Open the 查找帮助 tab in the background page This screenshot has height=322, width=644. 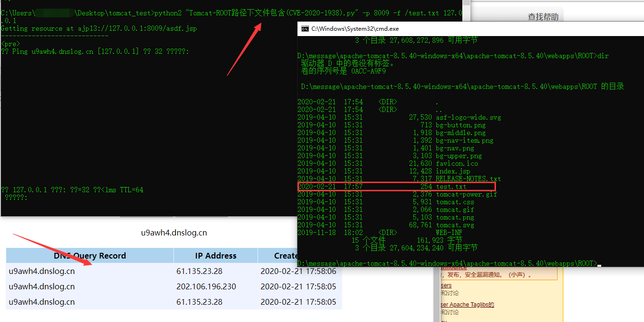(x=543, y=17)
